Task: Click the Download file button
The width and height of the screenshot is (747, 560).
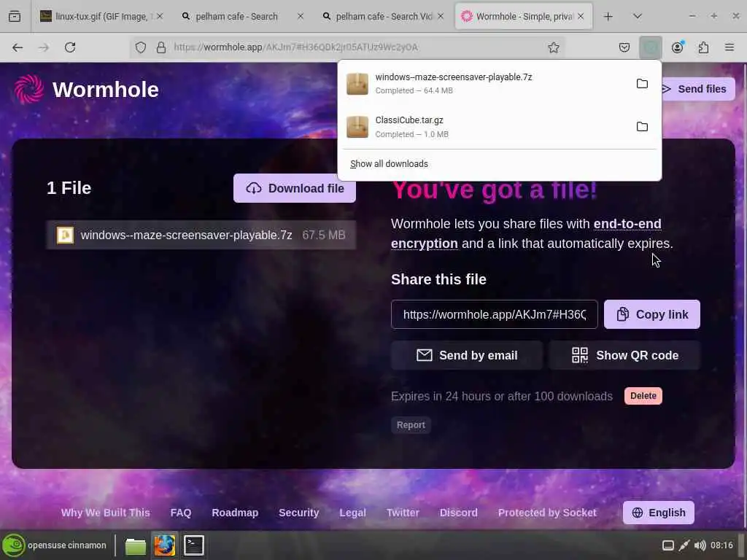Action: point(295,188)
